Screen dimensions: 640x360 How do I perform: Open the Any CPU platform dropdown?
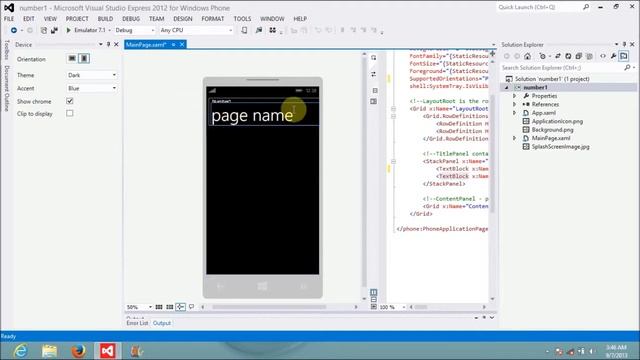(196, 30)
